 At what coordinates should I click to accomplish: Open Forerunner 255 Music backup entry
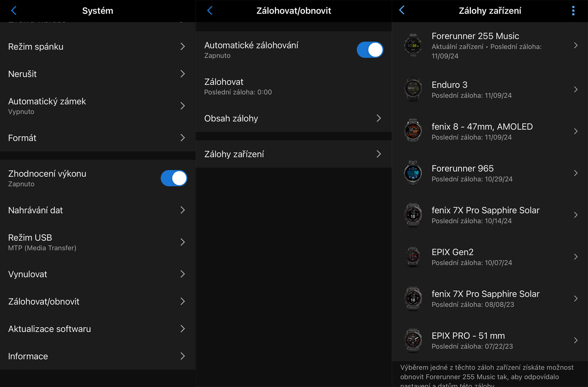pos(490,46)
